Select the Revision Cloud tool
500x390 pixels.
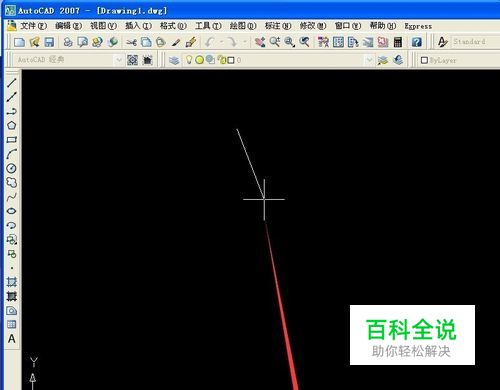(12, 182)
